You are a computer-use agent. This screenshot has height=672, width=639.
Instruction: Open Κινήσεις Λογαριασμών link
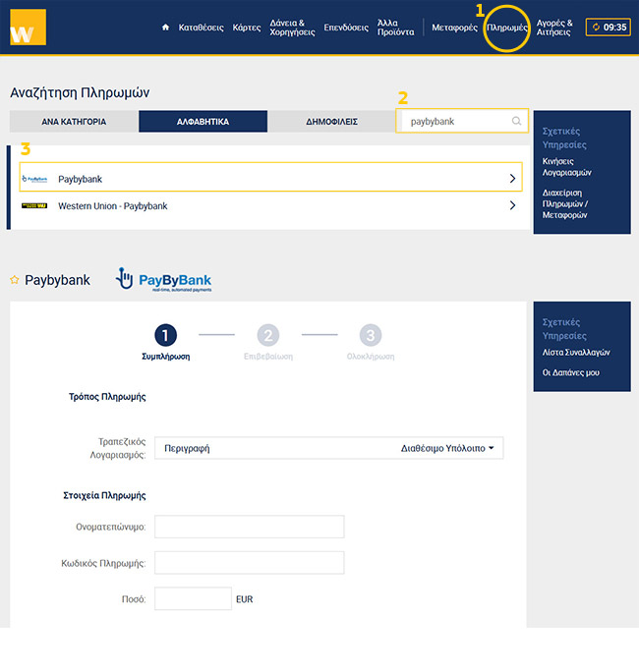coord(566,166)
